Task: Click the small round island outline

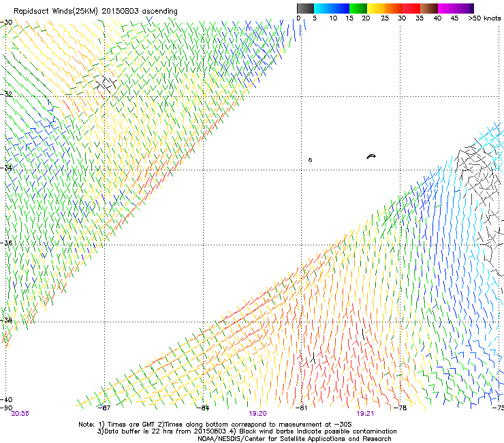Action: tap(310, 160)
